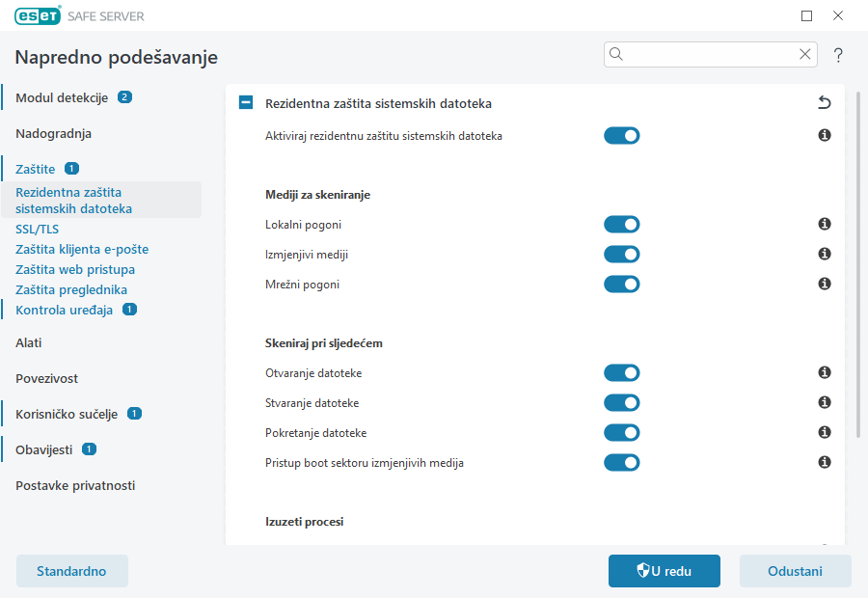The height and width of the screenshot is (598, 868).
Task: Click the Standardno button
Action: 71,570
